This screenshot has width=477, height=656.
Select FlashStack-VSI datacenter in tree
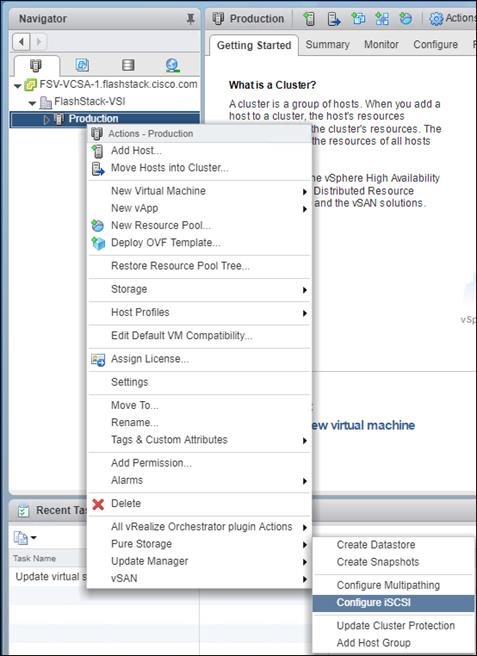coord(89,102)
